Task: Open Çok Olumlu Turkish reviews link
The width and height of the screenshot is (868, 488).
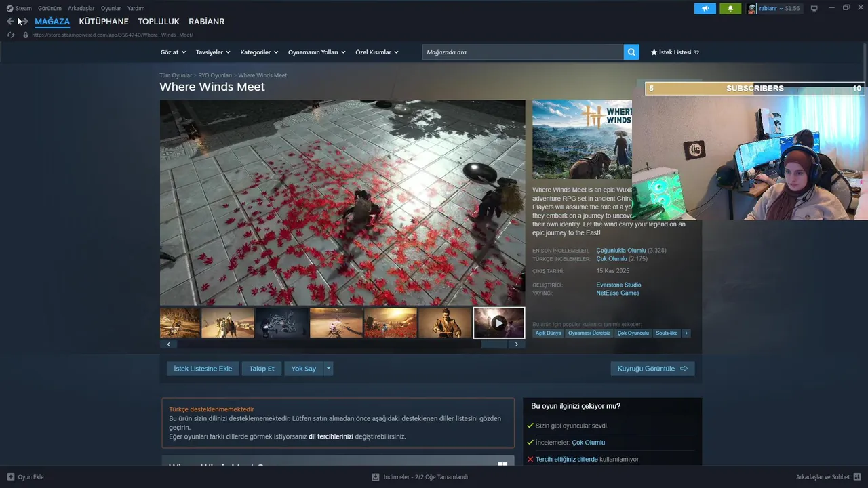Action: [612, 259]
